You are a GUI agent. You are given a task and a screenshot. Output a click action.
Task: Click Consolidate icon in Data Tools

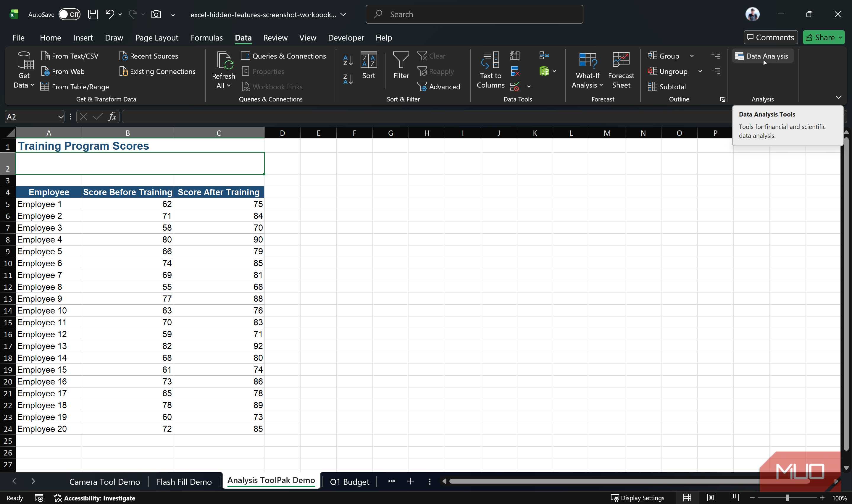click(544, 55)
